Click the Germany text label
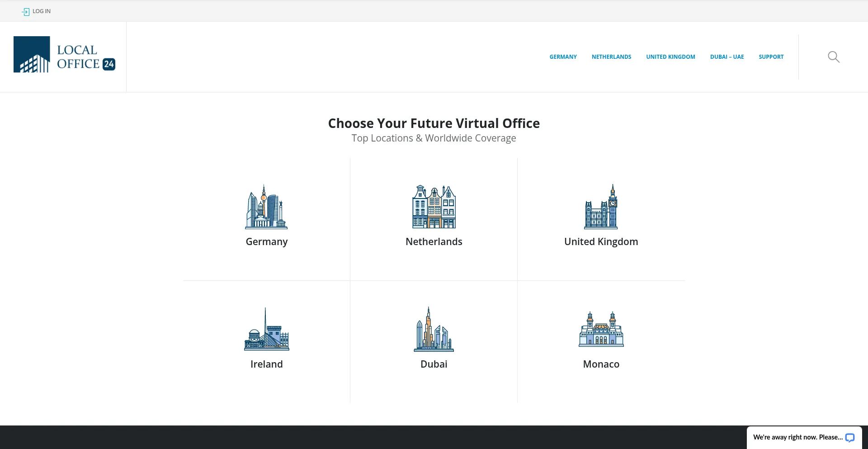Screen dimensions: 868x449 [266, 242]
